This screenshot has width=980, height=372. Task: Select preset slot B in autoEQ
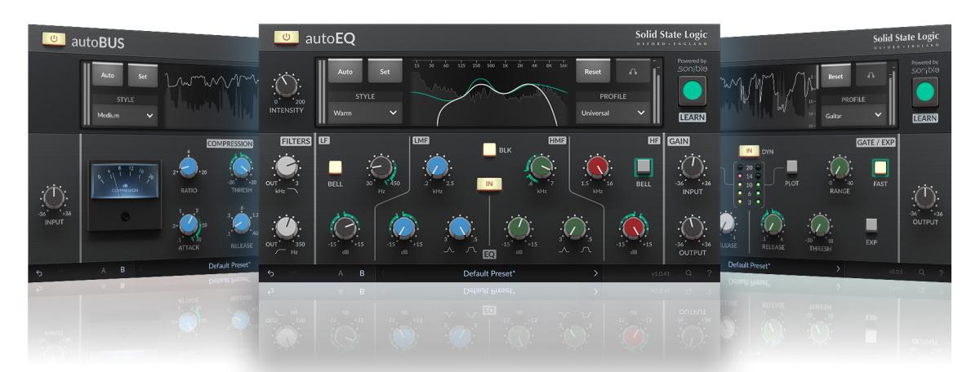pyautogui.click(x=362, y=272)
